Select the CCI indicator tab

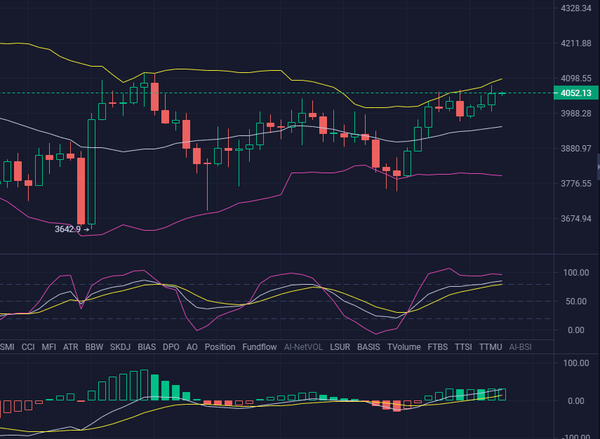click(28, 347)
